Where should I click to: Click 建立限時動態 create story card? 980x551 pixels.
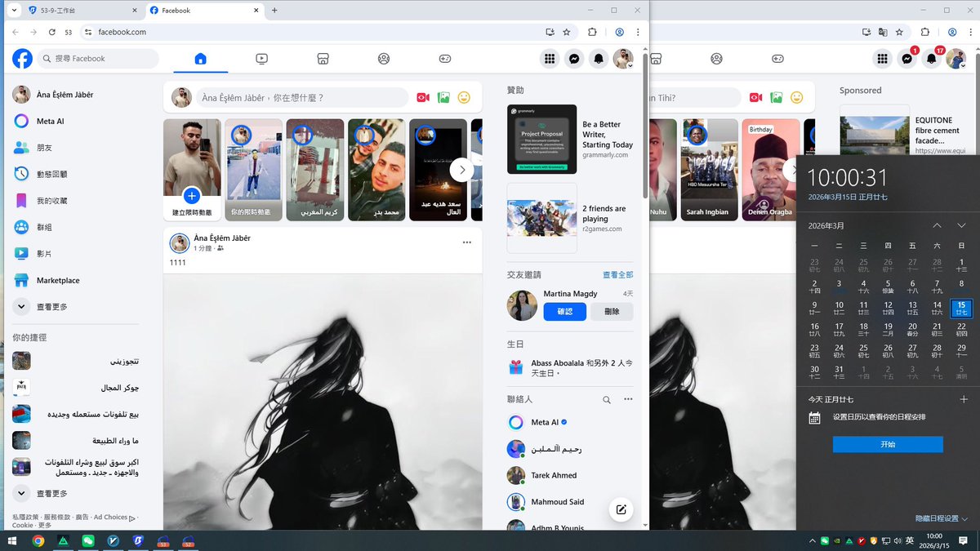(192, 170)
